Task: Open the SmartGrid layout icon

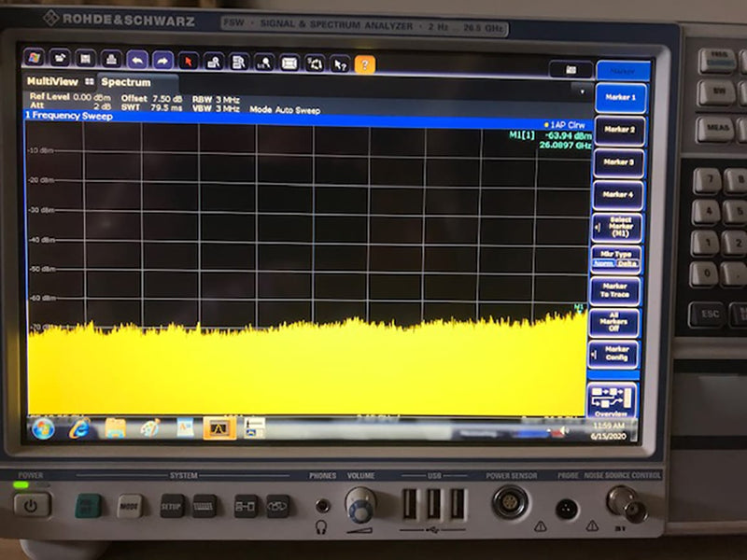Action: 315,63
